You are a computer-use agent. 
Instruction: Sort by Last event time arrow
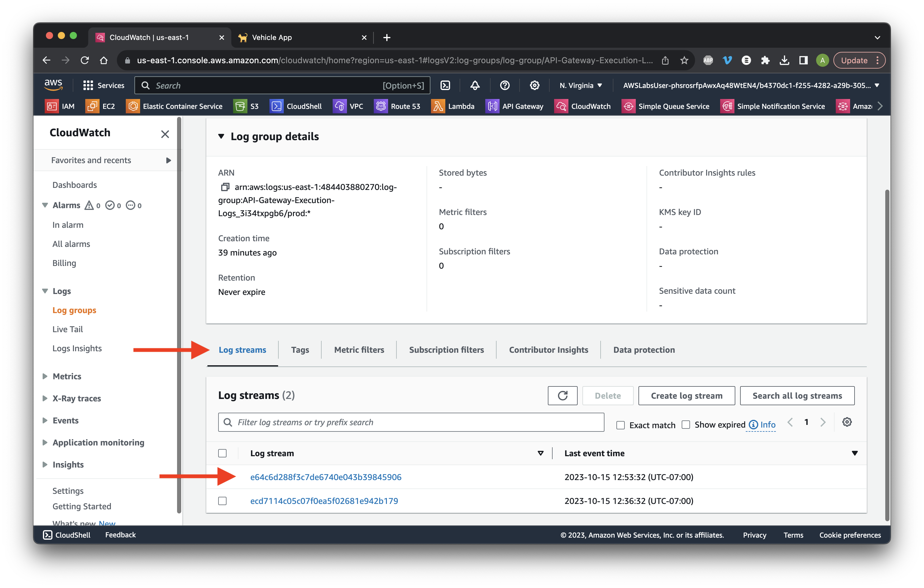pyautogui.click(x=855, y=453)
